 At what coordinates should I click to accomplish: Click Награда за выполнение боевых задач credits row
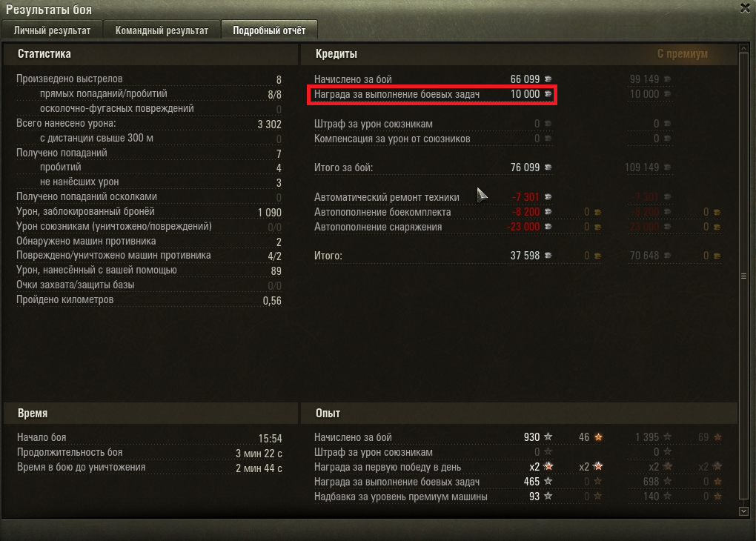click(432, 94)
